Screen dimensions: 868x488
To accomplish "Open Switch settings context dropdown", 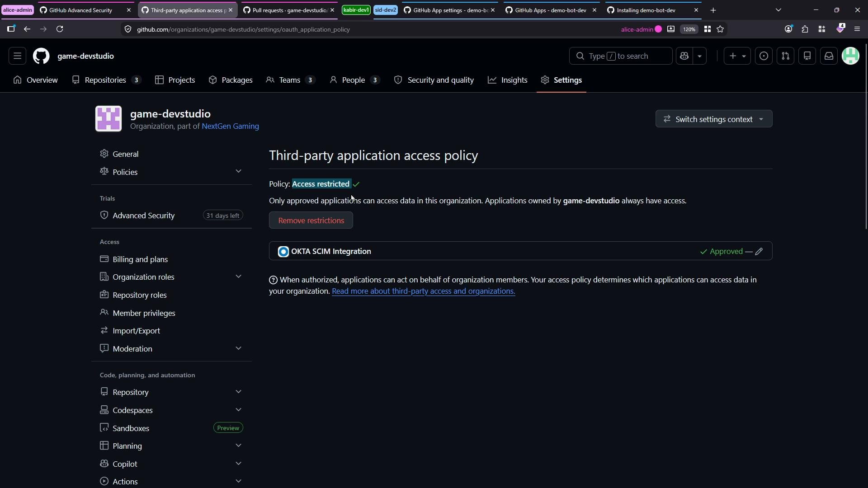I will tap(714, 119).
